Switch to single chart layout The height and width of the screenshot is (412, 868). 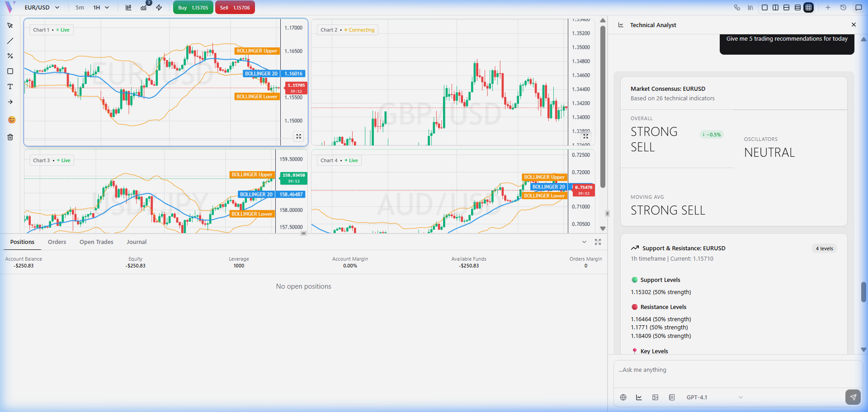[x=764, y=7]
